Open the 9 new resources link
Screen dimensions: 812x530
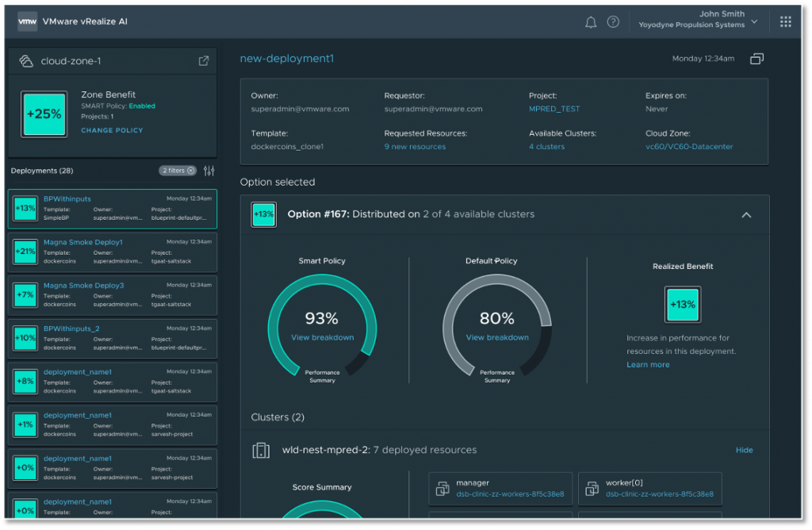415,147
